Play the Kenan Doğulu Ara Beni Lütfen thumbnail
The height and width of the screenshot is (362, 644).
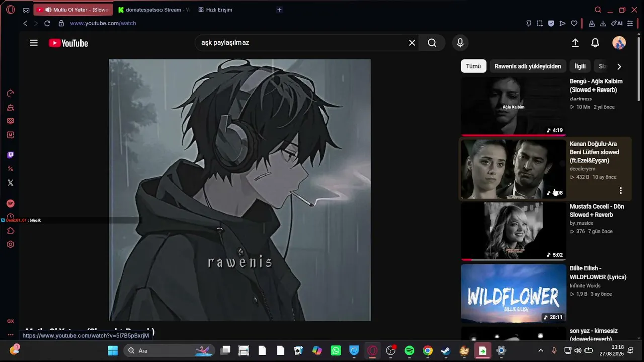513,169
